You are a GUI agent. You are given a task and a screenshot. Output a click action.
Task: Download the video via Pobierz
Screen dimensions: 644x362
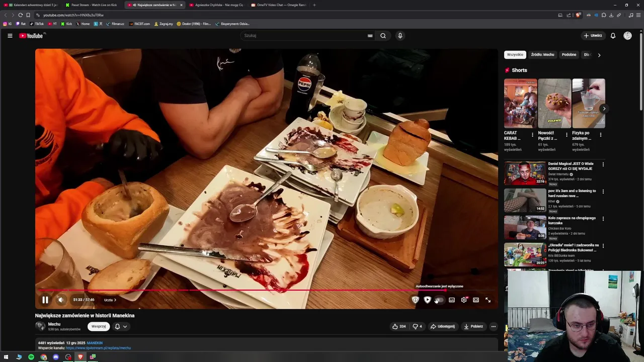pyautogui.click(x=473, y=326)
